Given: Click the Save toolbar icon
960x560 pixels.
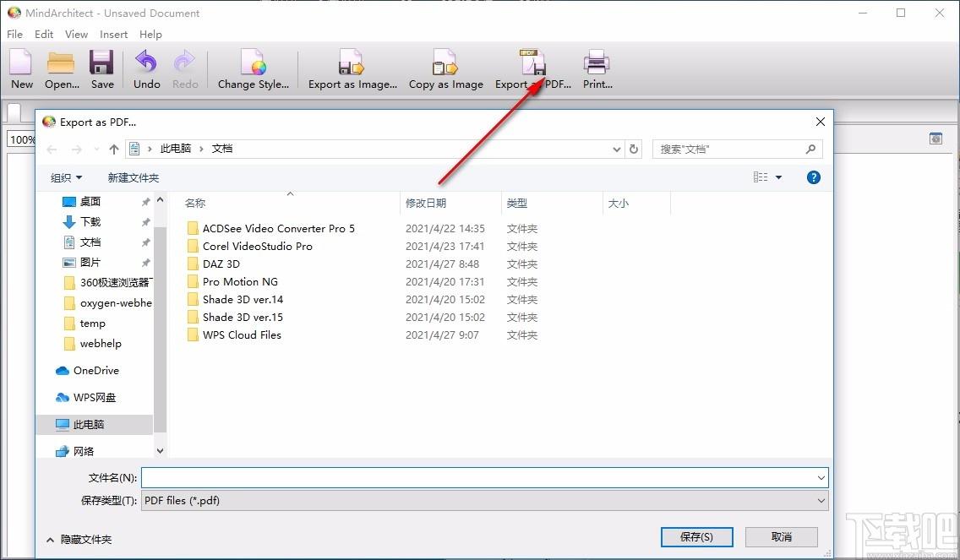Looking at the screenshot, I should click(x=101, y=69).
